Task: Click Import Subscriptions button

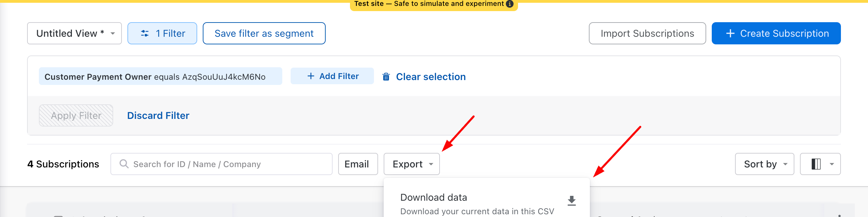Action: coord(647,33)
